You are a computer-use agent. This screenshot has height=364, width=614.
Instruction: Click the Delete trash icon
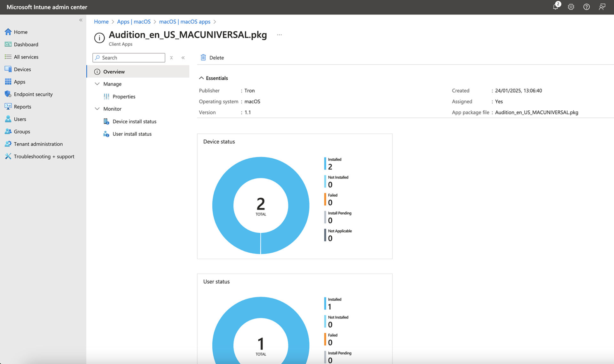[203, 58]
